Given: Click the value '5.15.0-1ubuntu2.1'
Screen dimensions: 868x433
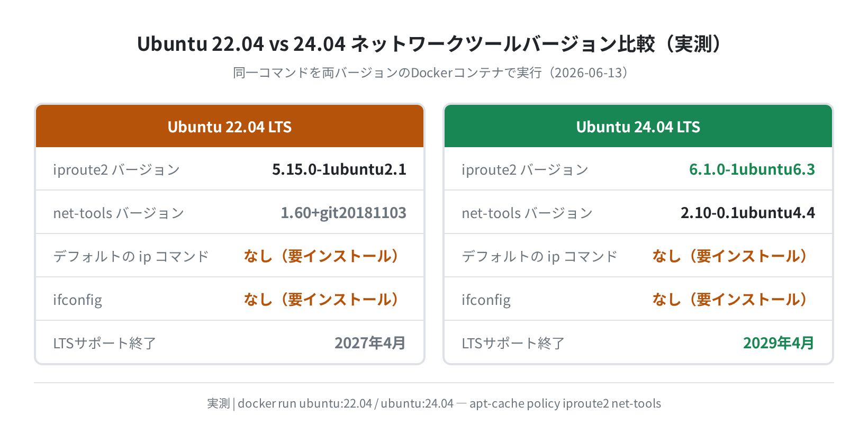Looking at the screenshot, I should click(339, 169).
